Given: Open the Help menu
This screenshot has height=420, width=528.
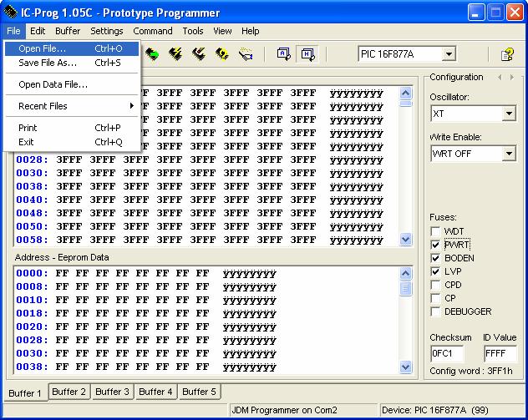Looking at the screenshot, I should pos(250,31).
